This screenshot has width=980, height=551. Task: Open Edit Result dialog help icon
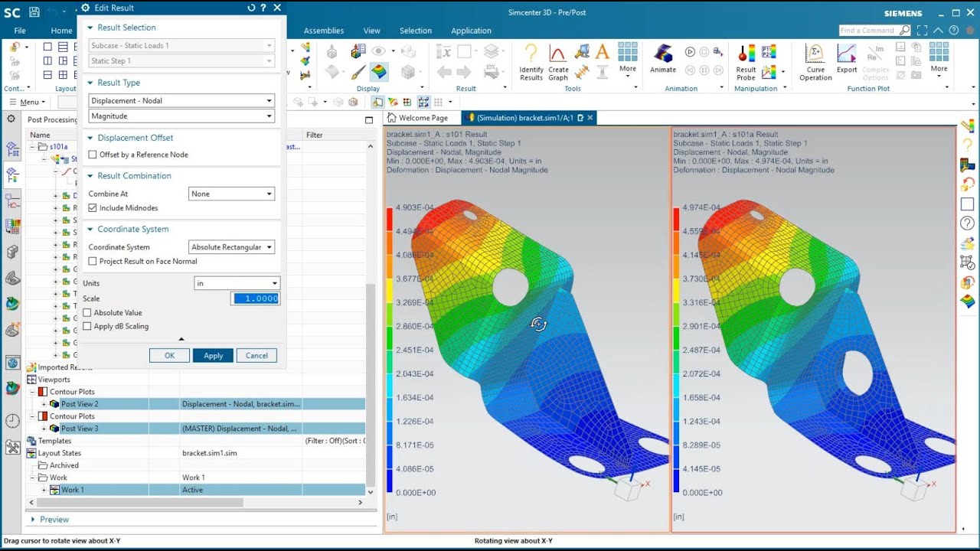(263, 8)
